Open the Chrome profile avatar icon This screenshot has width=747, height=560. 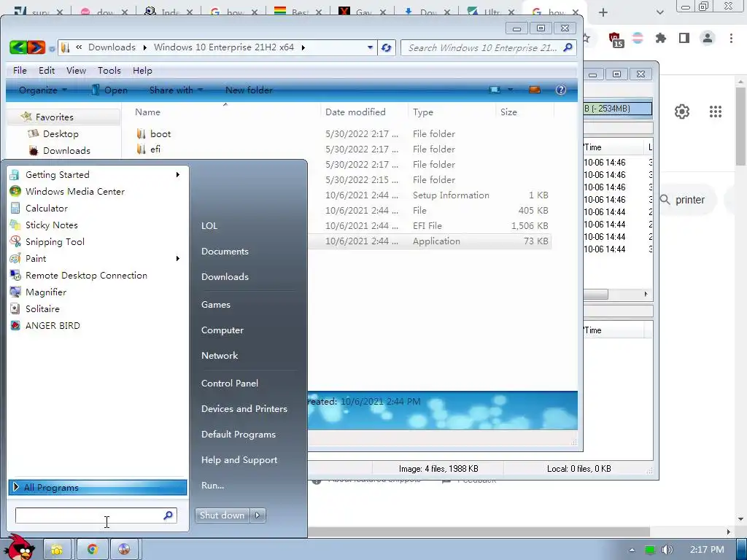(x=708, y=38)
